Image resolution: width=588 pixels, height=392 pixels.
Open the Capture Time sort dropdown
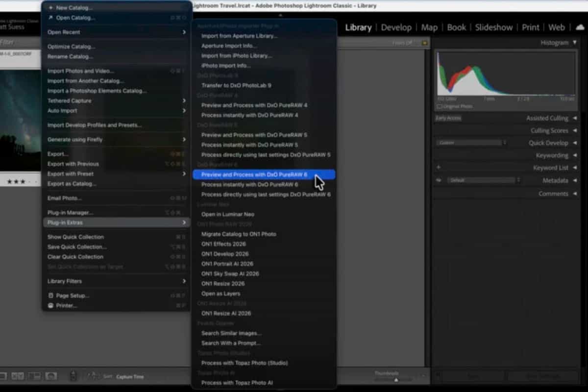(x=130, y=377)
